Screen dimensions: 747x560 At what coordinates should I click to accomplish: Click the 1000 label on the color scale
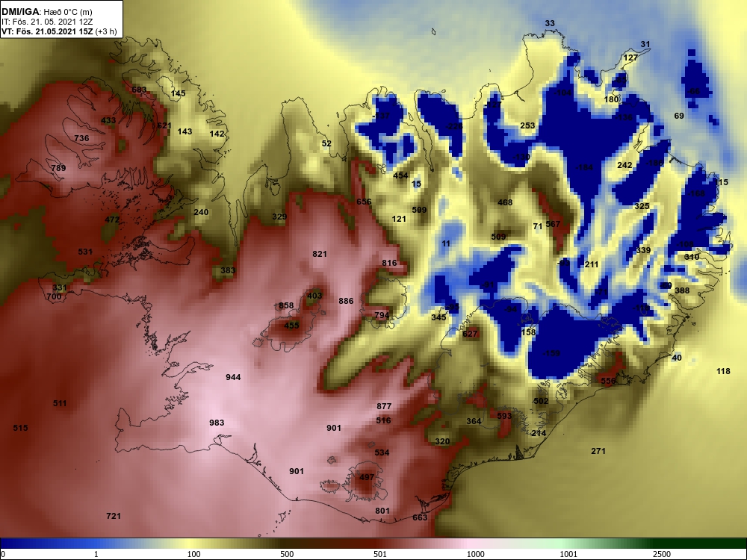476,554
